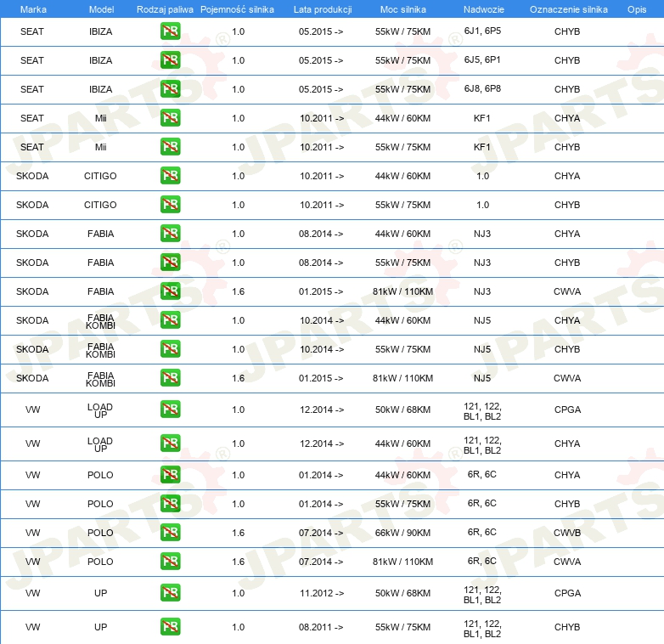Image resolution: width=664 pixels, height=644 pixels.
Task: Select body code 6J8, 6P8 cell
Action: pos(482,88)
